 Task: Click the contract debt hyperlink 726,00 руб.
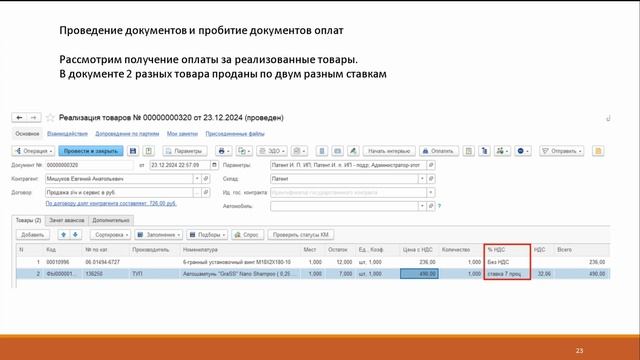click(x=111, y=203)
